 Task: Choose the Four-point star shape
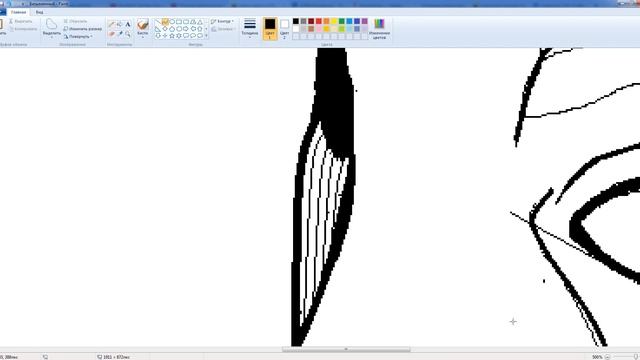pos(165,36)
